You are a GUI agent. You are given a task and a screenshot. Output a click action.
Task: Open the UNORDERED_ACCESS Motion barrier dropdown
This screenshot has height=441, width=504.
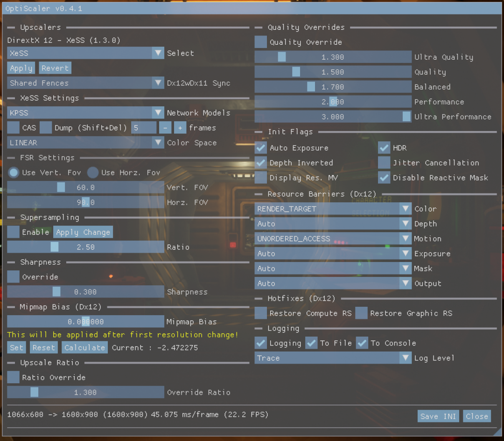[x=333, y=239]
